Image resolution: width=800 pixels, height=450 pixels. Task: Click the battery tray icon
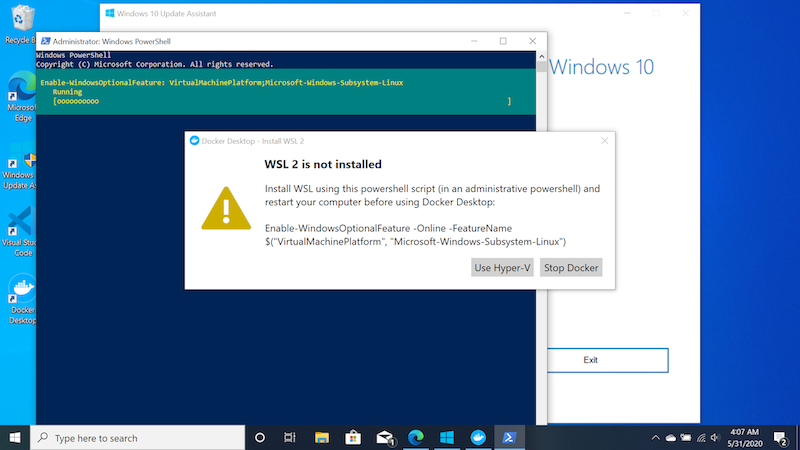pyautogui.click(x=686, y=438)
